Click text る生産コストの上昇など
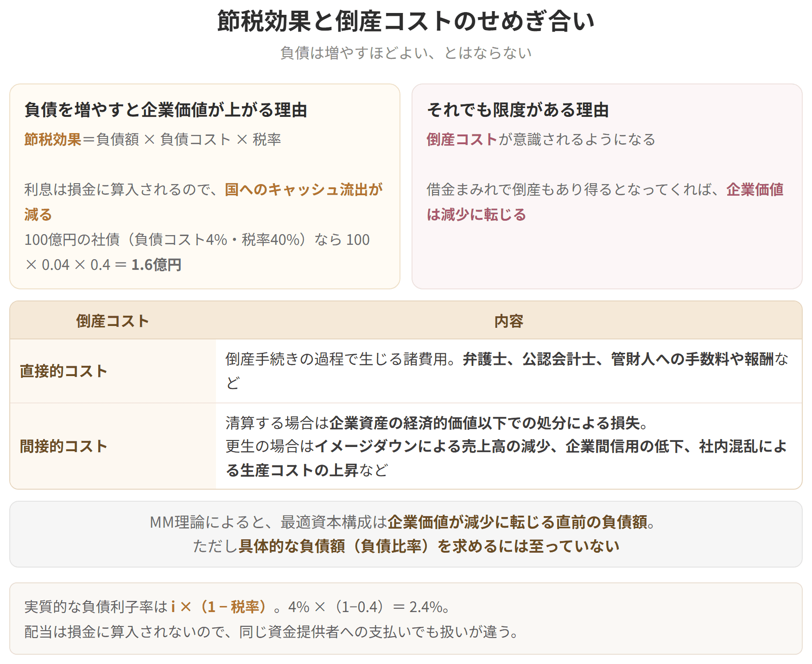The height and width of the screenshot is (664, 812). (306, 470)
